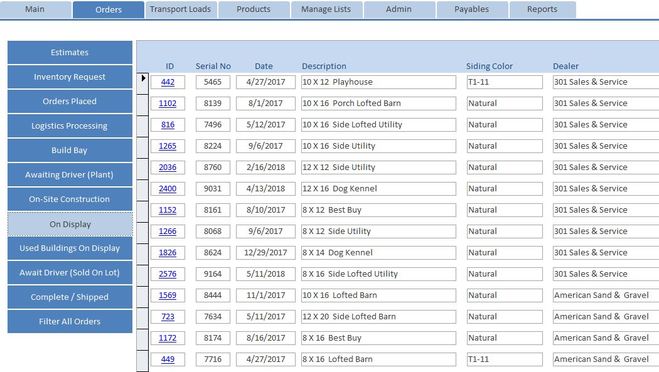Open Complete / Shipped orders
659x372 pixels.
(70, 297)
